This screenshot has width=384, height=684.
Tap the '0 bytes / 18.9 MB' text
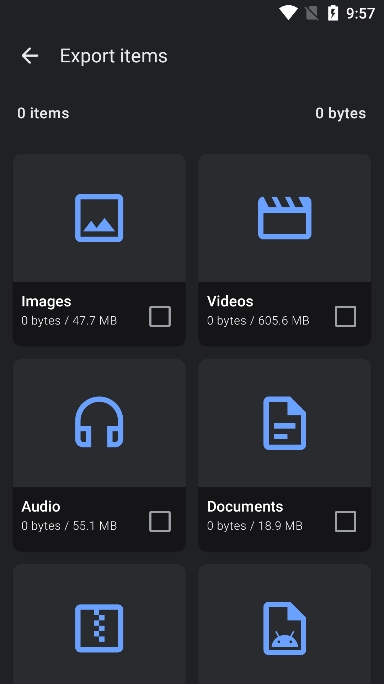(254, 526)
